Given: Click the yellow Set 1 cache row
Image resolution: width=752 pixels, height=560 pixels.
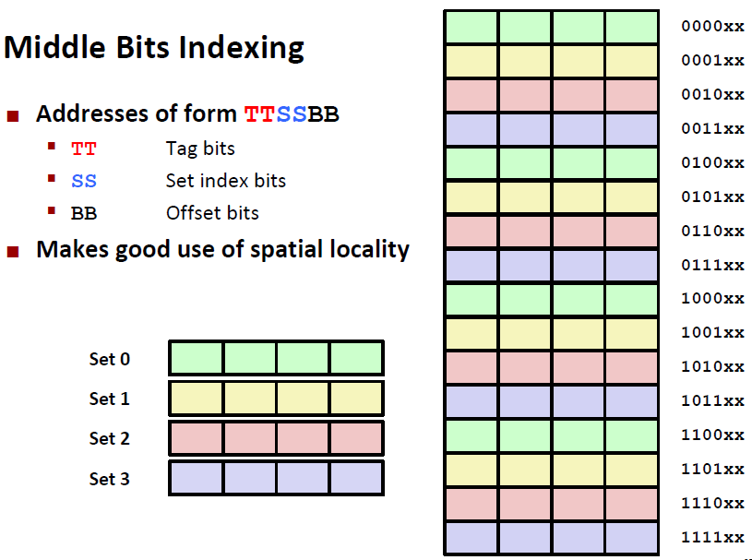Looking at the screenshot, I should click(x=276, y=399).
